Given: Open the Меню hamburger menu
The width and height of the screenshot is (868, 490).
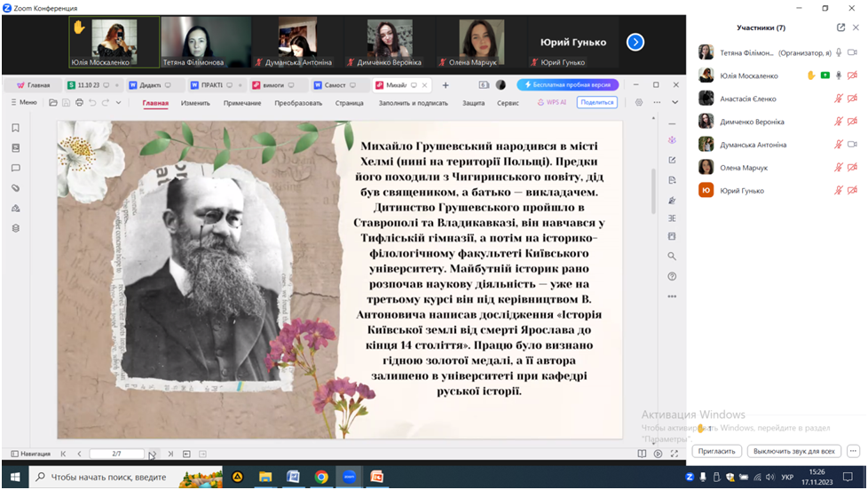Looking at the screenshot, I should coord(22,103).
